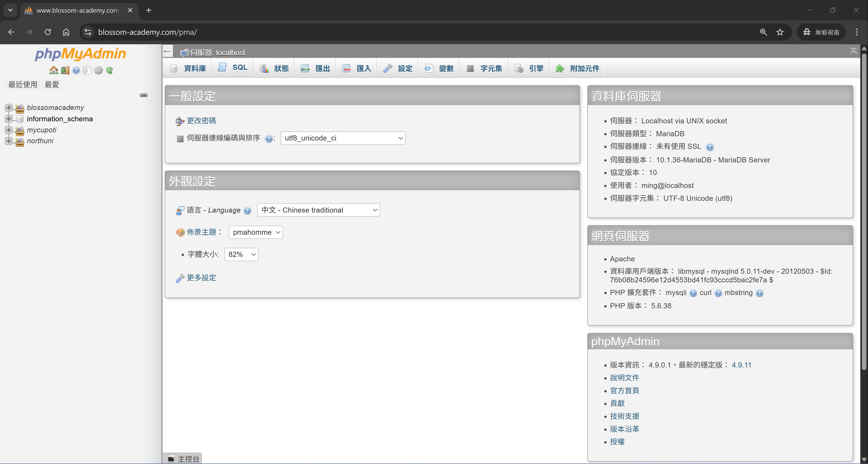Click the help icon after curl
The image size is (868, 464).
point(718,293)
